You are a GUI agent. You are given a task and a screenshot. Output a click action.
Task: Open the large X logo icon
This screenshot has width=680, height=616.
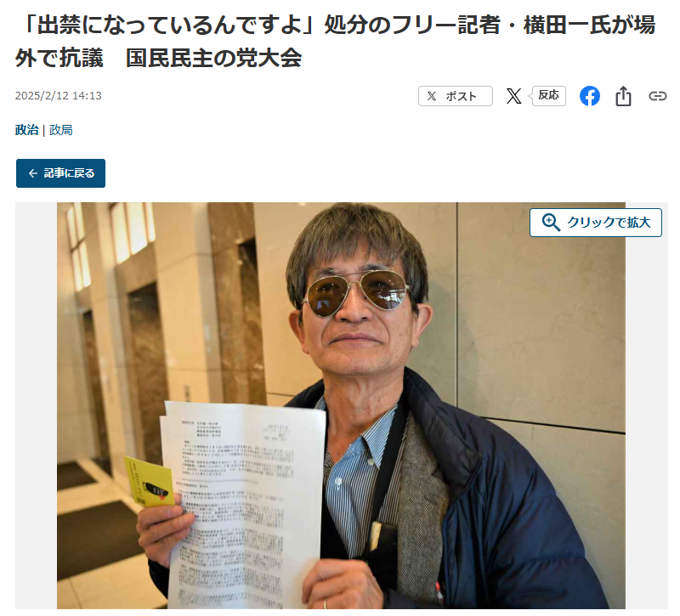(513, 96)
